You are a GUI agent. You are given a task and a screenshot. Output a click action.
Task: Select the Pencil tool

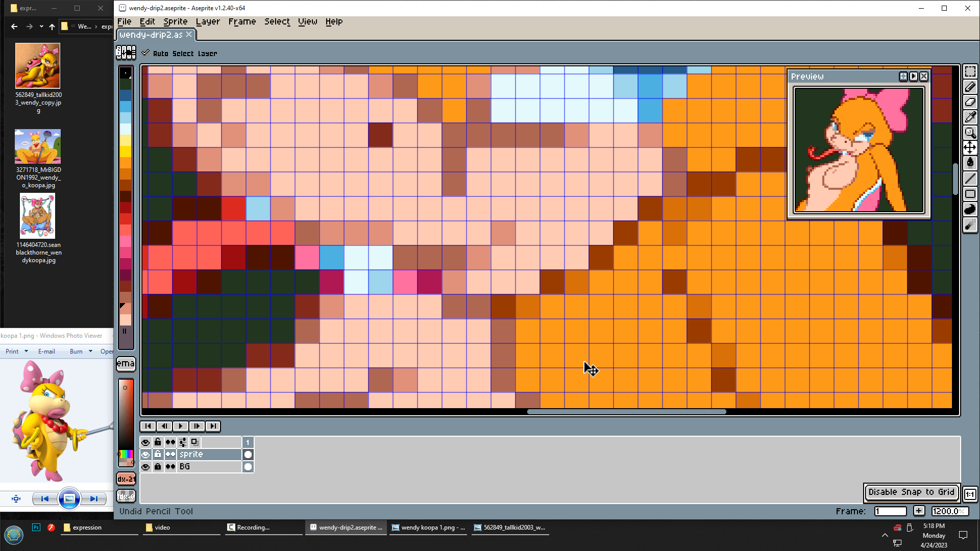pyautogui.click(x=970, y=87)
